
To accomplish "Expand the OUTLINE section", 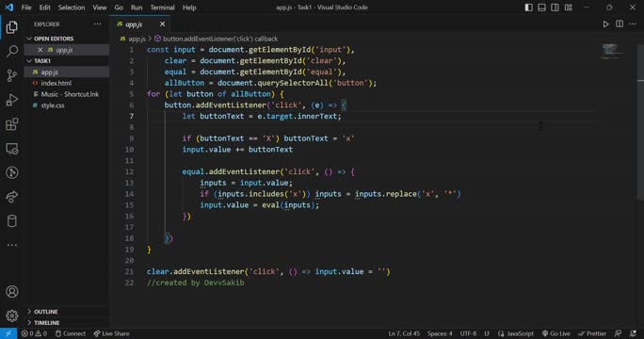I will [45, 312].
